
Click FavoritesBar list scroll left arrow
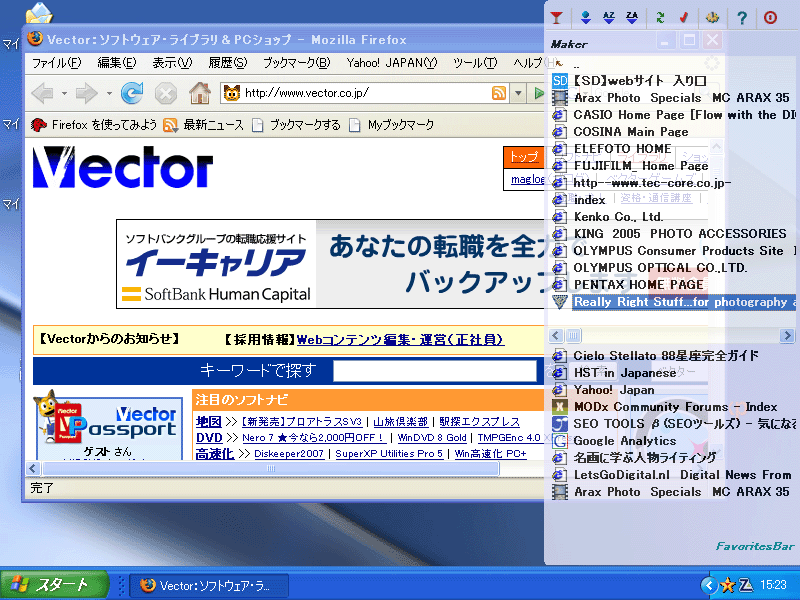coord(556,335)
